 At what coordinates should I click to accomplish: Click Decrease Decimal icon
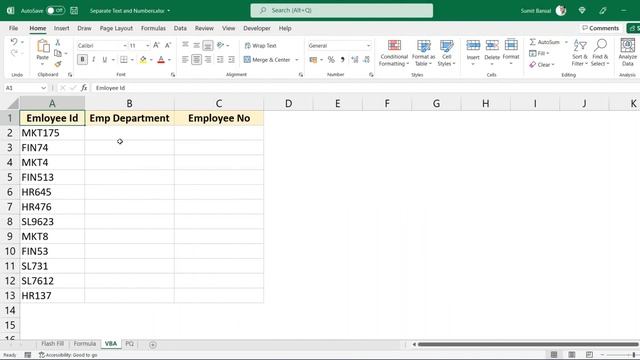tap(367, 60)
